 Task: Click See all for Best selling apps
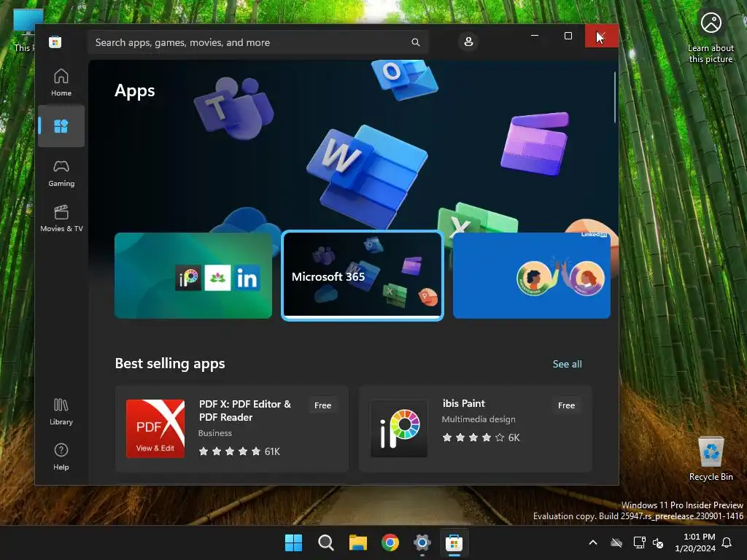click(x=567, y=365)
